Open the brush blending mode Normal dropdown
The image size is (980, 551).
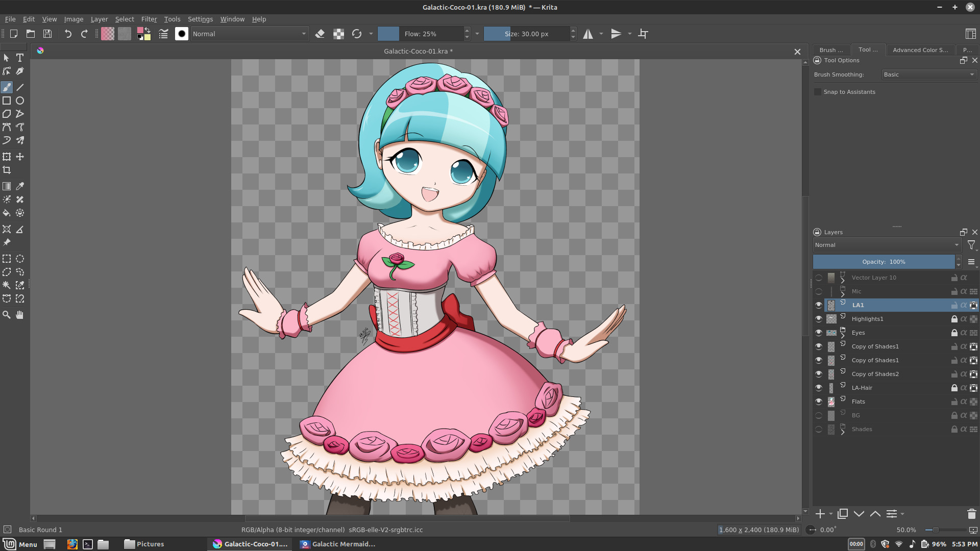click(x=249, y=34)
